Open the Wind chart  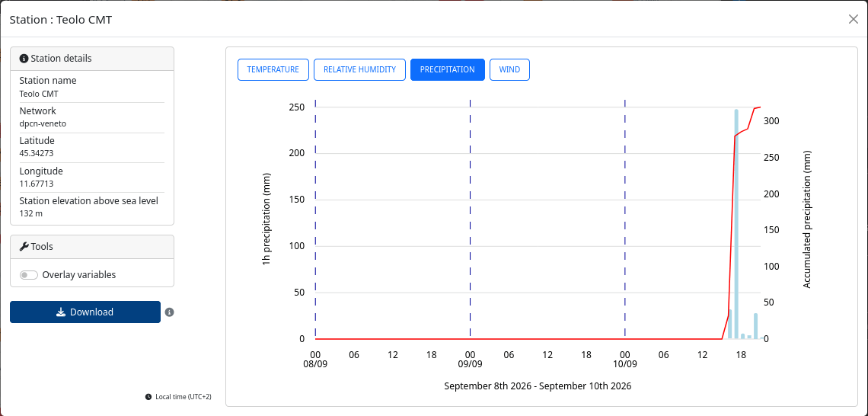(x=510, y=70)
